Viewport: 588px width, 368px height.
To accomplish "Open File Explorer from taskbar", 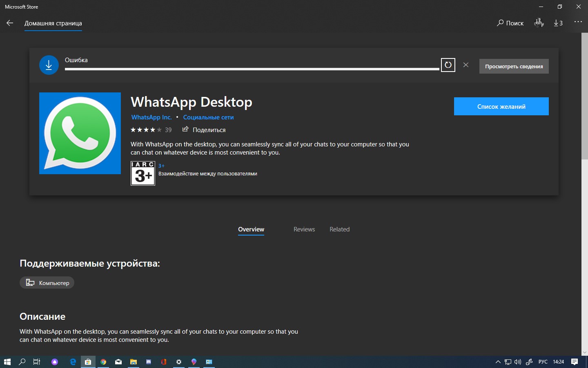I will pos(134,362).
